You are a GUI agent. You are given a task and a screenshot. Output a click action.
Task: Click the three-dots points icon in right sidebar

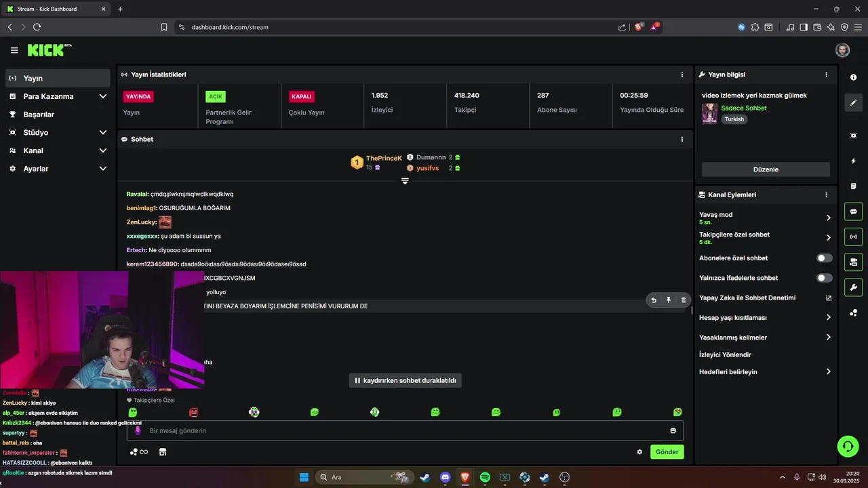pos(853,312)
